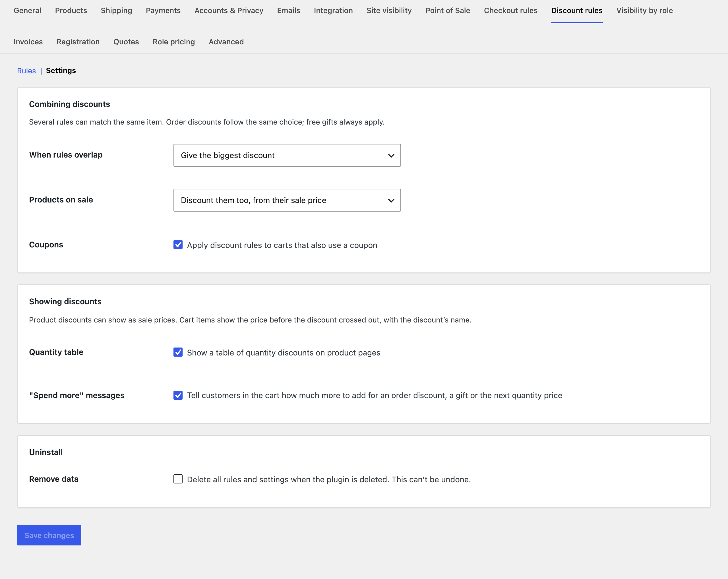Disable the "Spend more" messages checkbox
This screenshot has width=728, height=579.
[178, 395]
